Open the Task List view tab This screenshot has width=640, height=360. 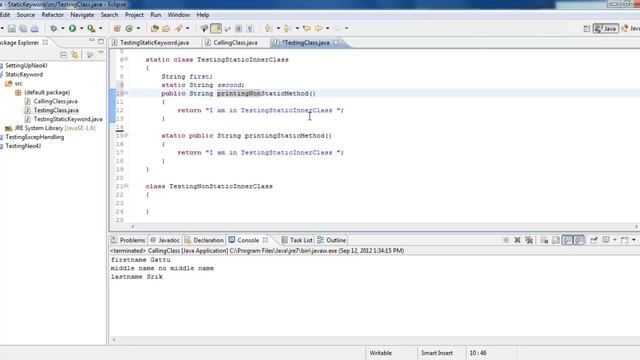coord(297,240)
